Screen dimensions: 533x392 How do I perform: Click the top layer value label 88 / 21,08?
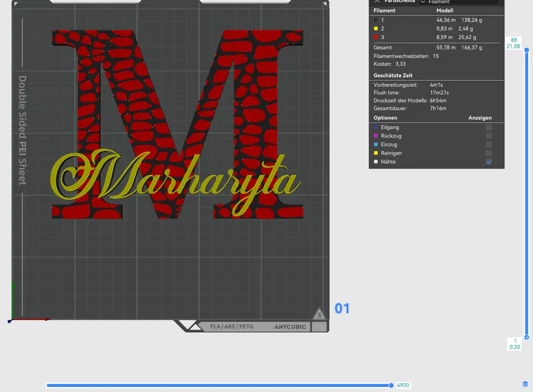[514, 43]
